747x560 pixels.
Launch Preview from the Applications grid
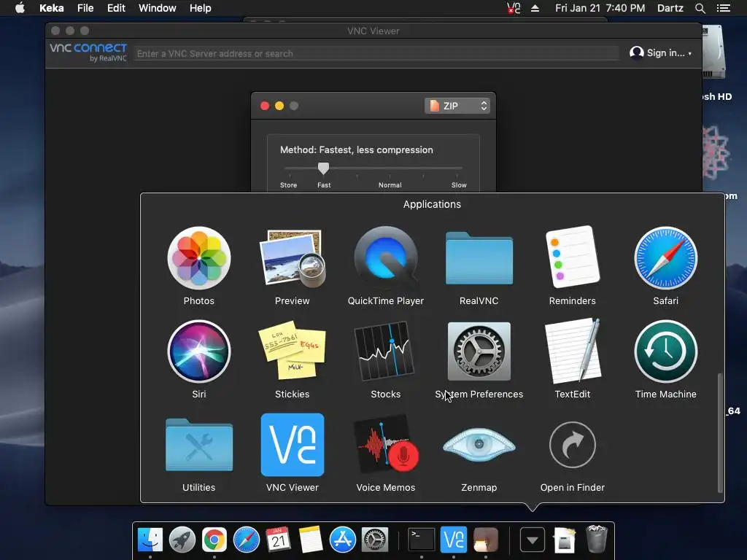(293, 258)
